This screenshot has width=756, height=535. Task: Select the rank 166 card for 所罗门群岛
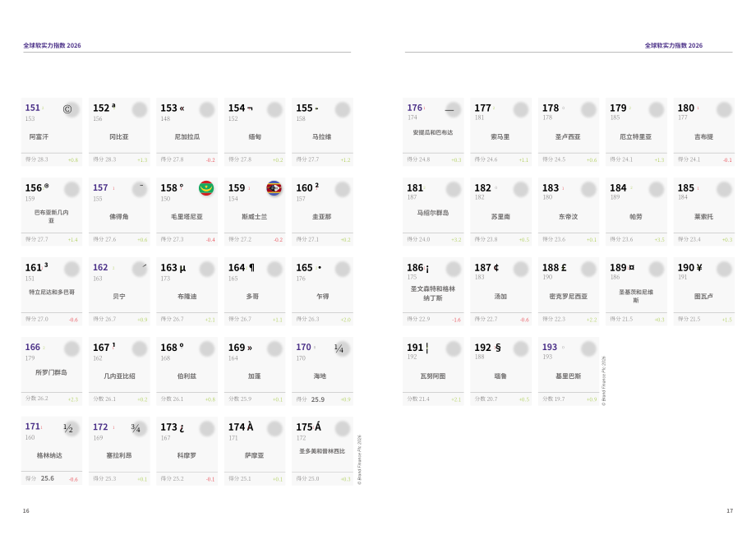click(x=52, y=371)
